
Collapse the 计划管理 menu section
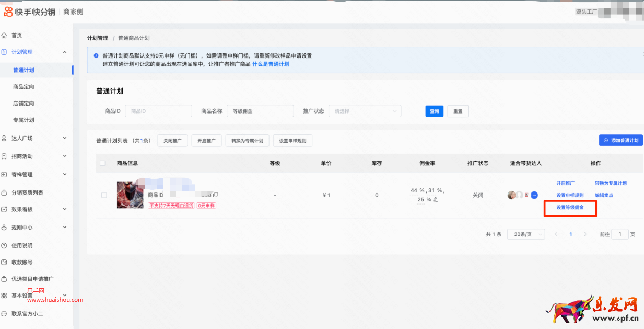pyautogui.click(x=65, y=52)
